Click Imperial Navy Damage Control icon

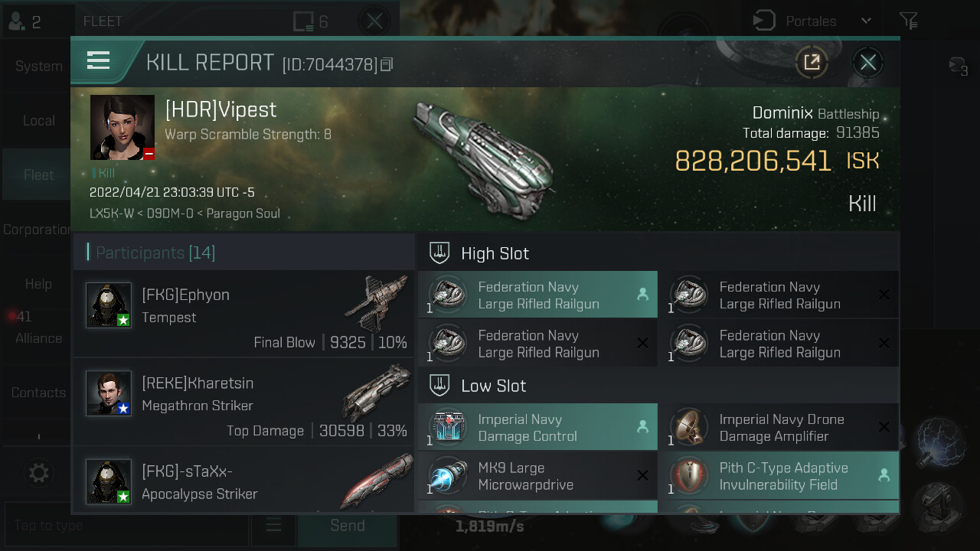point(448,427)
